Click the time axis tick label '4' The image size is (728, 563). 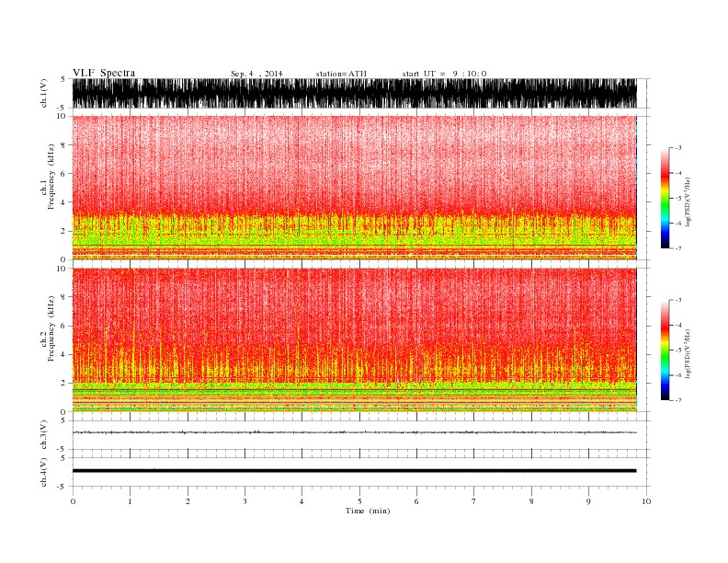[301, 501]
